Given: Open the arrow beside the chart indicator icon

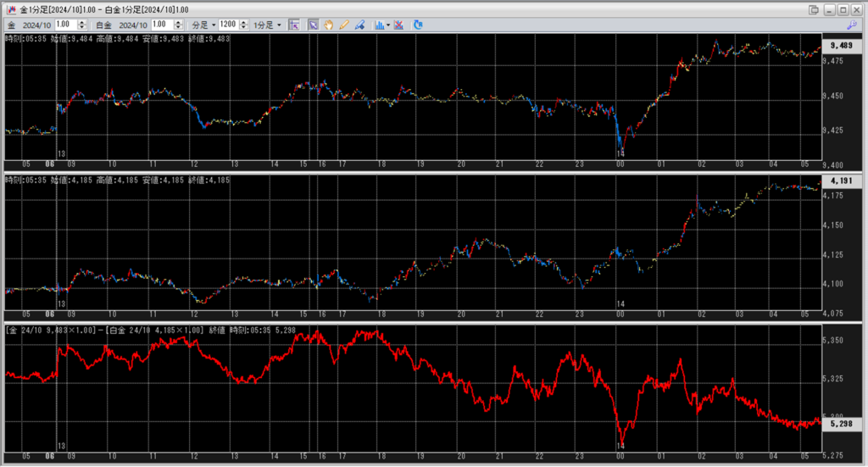Looking at the screenshot, I should (x=388, y=25).
